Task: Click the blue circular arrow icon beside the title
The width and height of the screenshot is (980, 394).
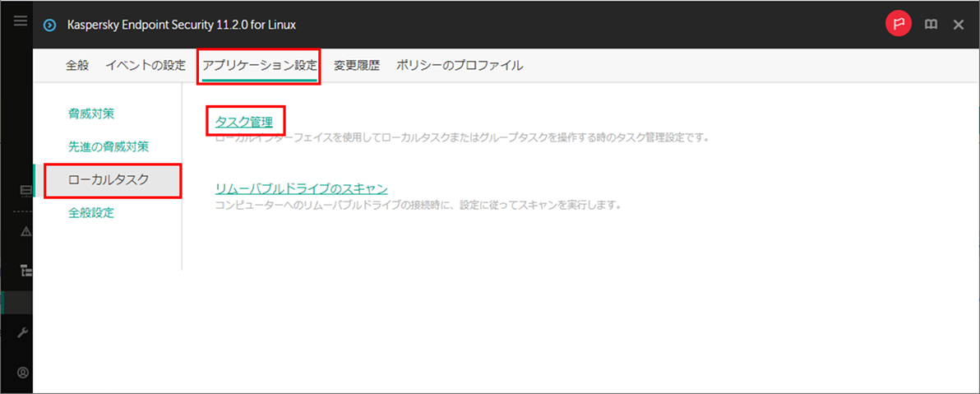Action: pyautogui.click(x=49, y=25)
